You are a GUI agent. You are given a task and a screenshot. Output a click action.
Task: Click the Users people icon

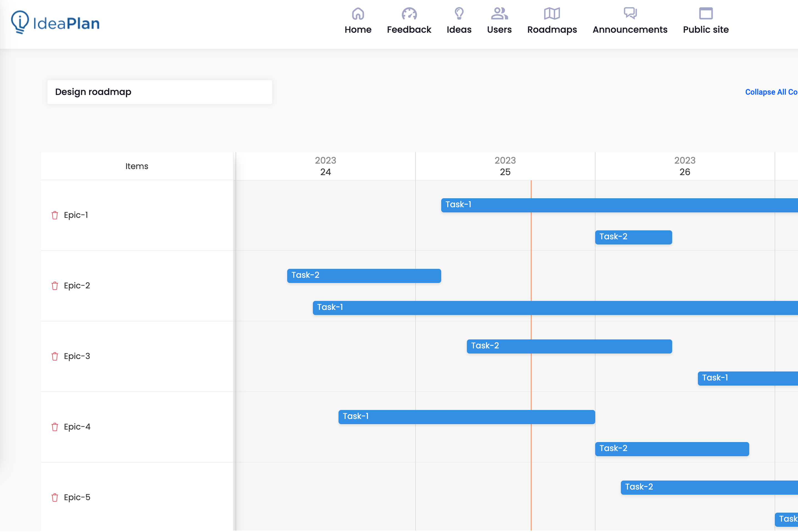point(499,14)
